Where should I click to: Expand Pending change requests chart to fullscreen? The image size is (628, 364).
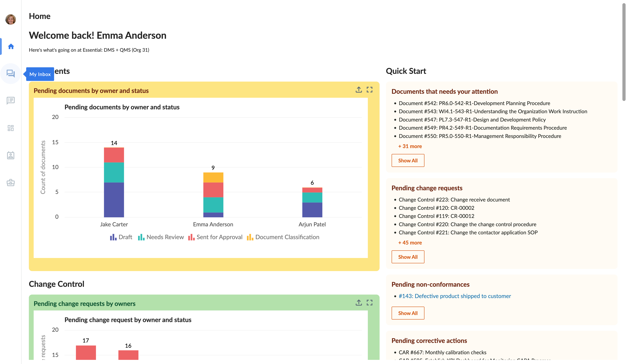point(370,302)
